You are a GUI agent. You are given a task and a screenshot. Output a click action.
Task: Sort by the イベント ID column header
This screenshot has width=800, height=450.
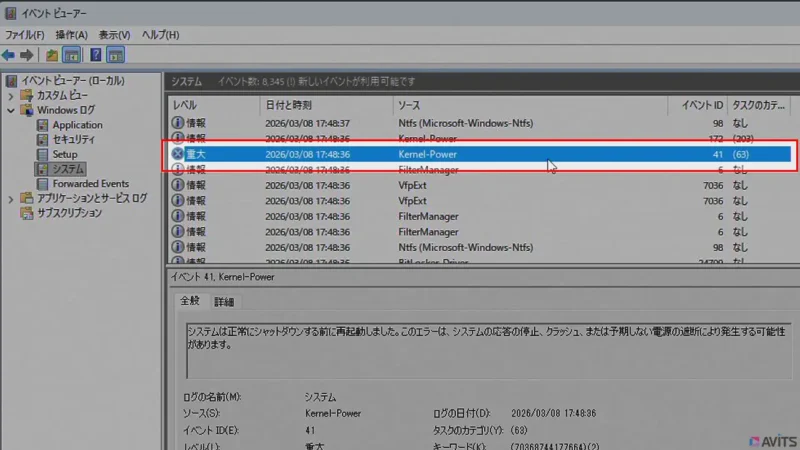tap(698, 105)
